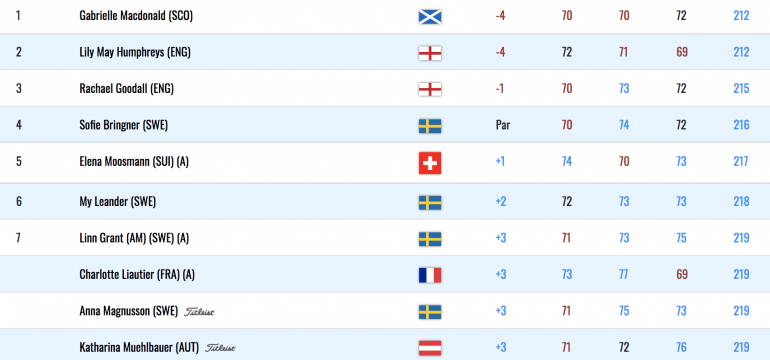The image size is (770, 360).
Task: Click total 218 in My Leander row
Action: click(x=741, y=201)
